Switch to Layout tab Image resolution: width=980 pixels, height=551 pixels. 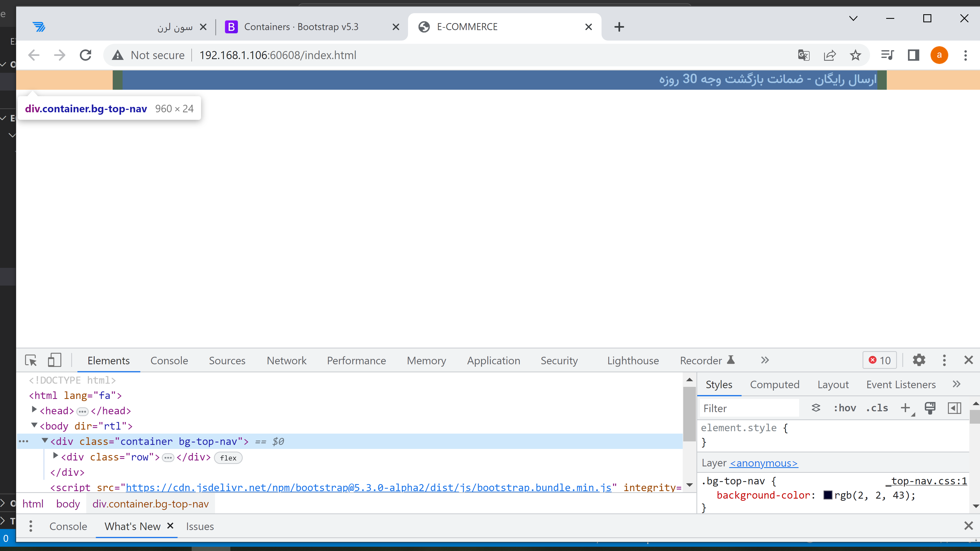coord(833,384)
